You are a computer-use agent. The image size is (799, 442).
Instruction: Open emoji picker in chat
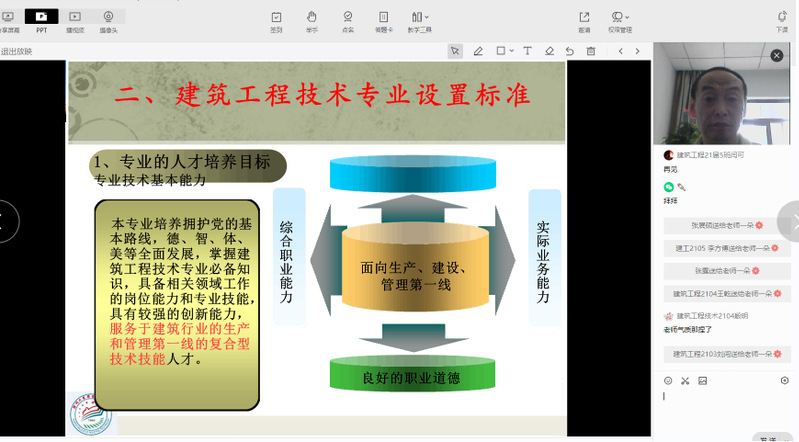(668, 380)
